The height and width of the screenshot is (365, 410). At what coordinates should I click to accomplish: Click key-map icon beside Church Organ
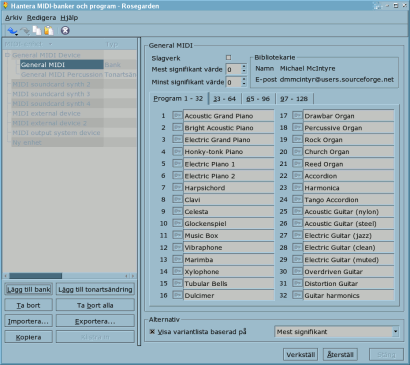click(297, 151)
